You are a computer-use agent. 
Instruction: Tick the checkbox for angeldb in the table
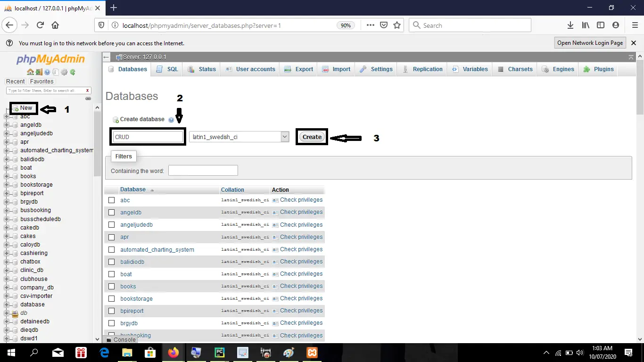[112, 212]
